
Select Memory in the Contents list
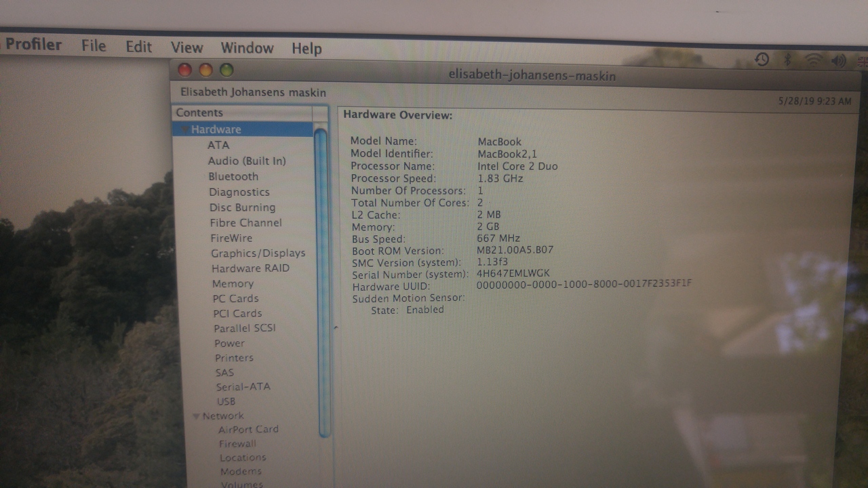[233, 284]
